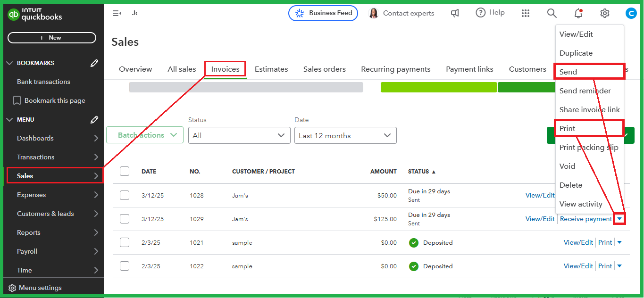The width and height of the screenshot is (644, 298).
Task: Switch to the Overview tab
Action: [135, 69]
